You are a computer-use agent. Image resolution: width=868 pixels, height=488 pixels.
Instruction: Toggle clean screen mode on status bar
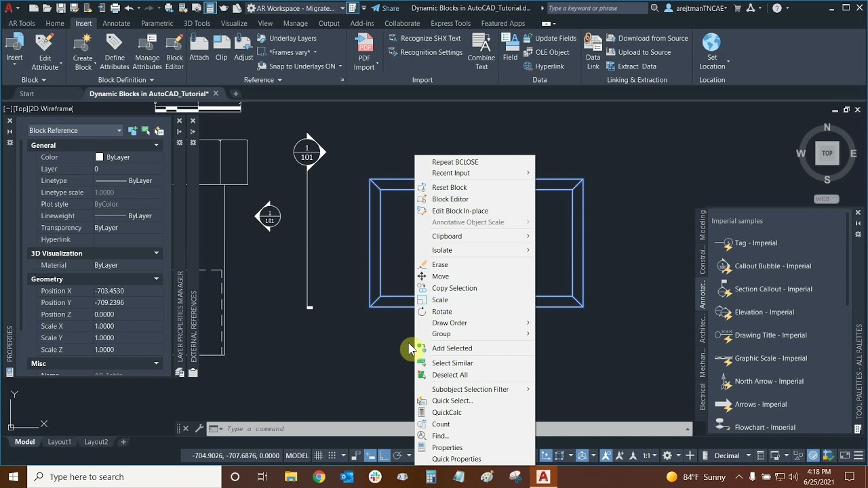click(x=845, y=455)
